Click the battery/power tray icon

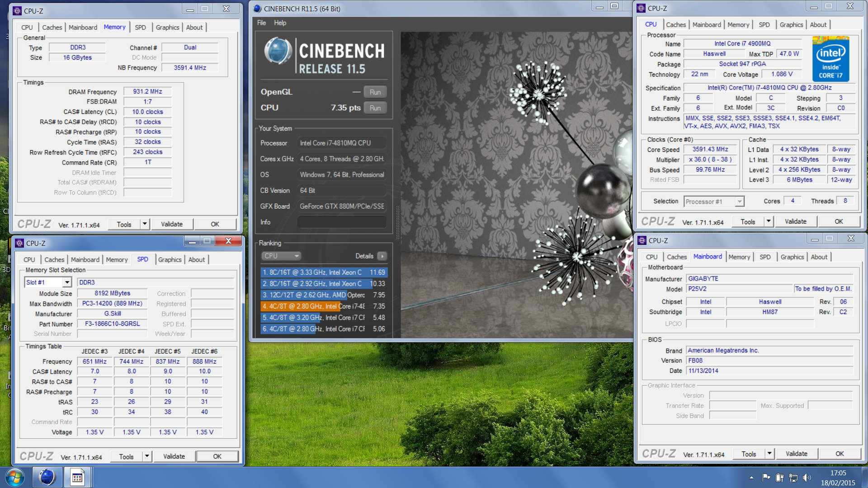click(x=779, y=477)
